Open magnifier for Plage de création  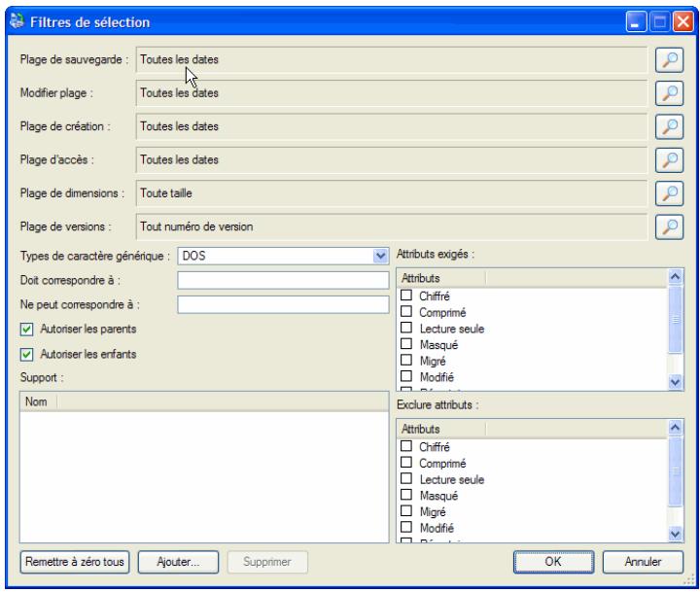pyautogui.click(x=669, y=126)
